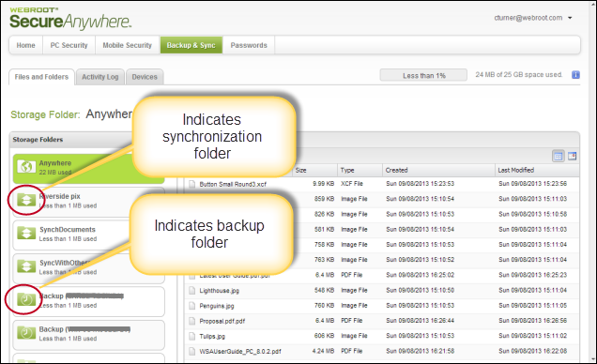
Task: Click the XCF File type cell
Action: click(352, 184)
